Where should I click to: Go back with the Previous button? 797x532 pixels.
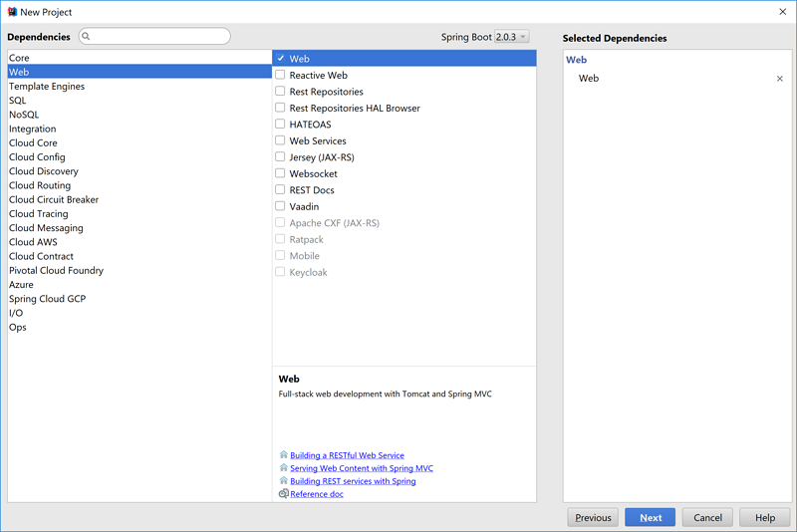[593, 517]
